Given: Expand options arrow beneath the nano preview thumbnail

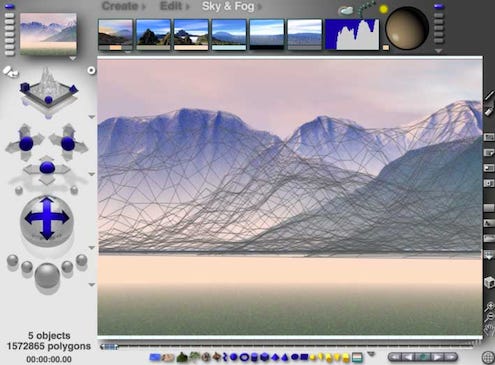Looking at the screenshot, I should pos(72,59).
